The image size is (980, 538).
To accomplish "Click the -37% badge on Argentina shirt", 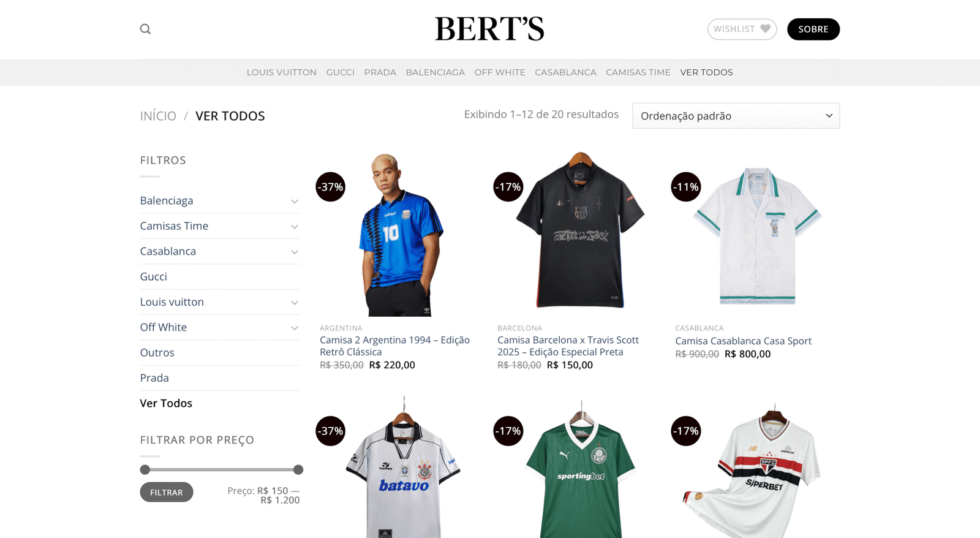I will click(330, 187).
